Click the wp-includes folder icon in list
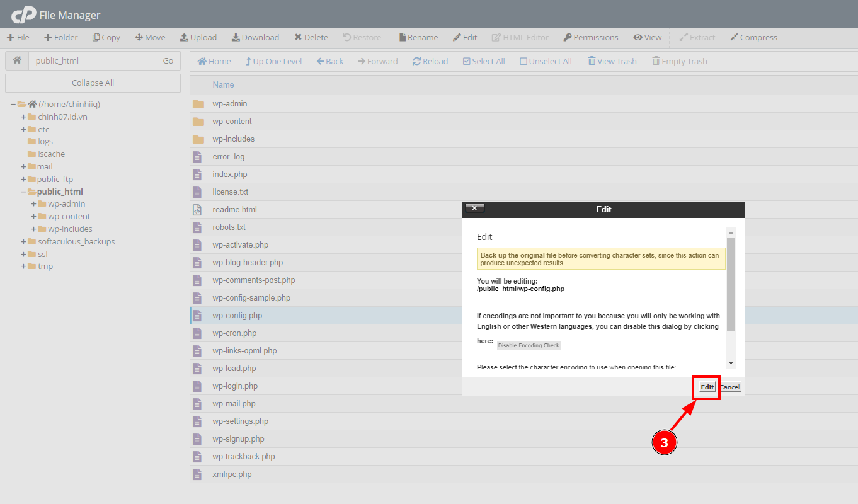The height and width of the screenshot is (504, 858). 198,139
